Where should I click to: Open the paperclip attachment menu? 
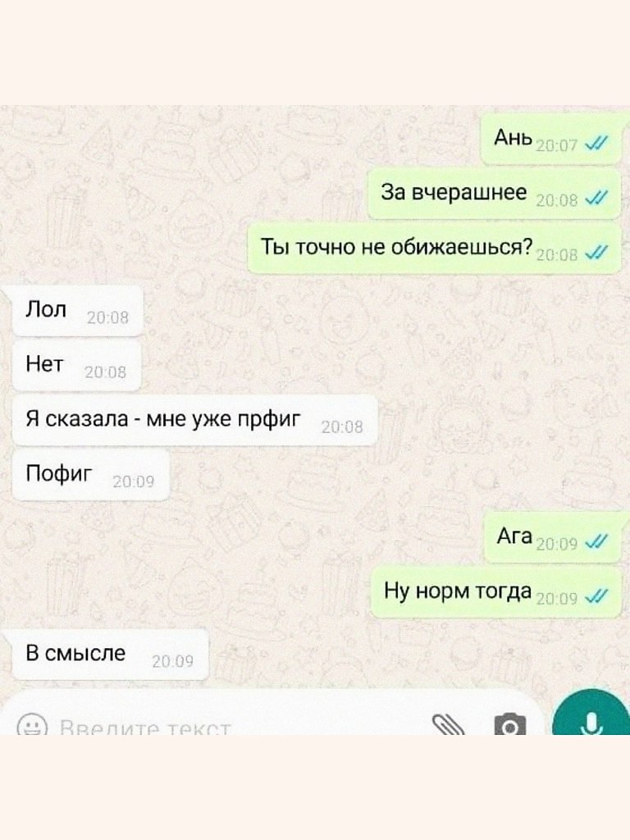[x=449, y=724]
